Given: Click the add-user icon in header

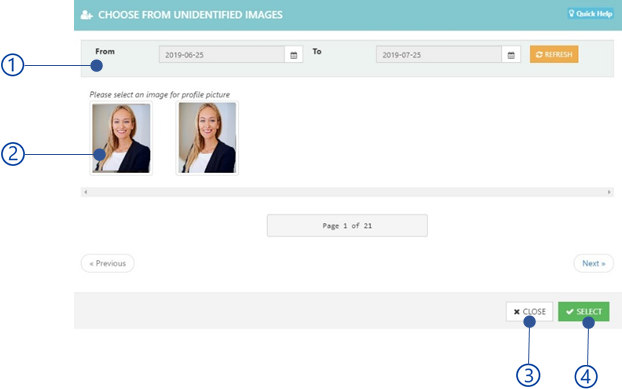Looking at the screenshot, I should tap(86, 15).
